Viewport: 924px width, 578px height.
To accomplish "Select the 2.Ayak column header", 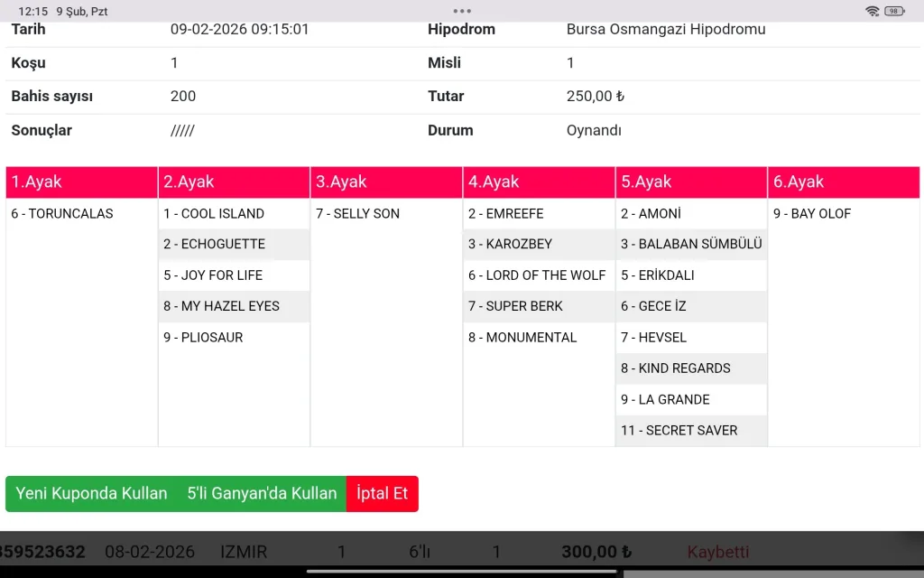I will click(234, 182).
